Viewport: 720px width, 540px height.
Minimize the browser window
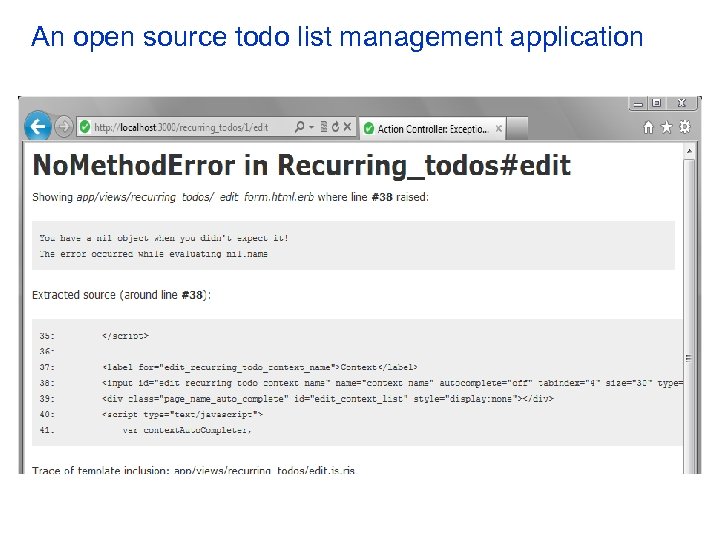638,103
